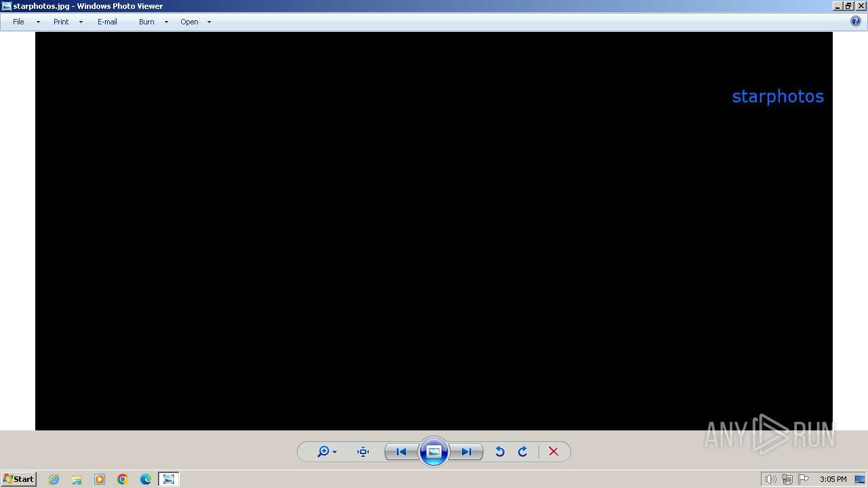Fit image to actual size
Viewport: 868px width, 488px height.
[x=363, y=452]
